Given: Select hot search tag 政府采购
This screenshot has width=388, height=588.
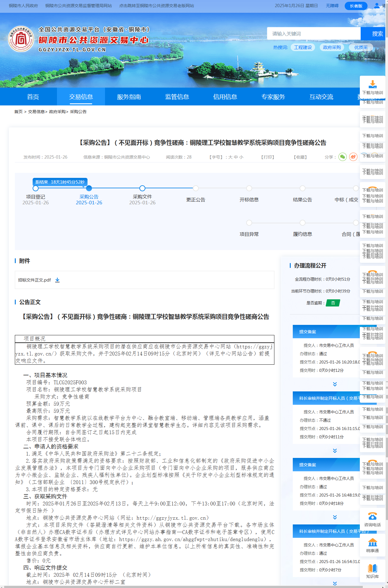Looking at the screenshot, I should 332,47.
